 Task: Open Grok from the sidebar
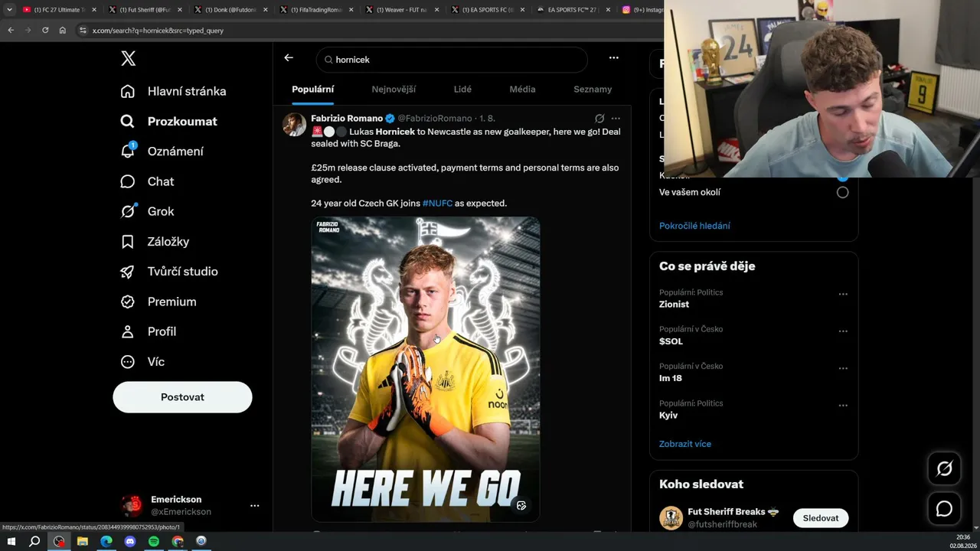click(147, 211)
